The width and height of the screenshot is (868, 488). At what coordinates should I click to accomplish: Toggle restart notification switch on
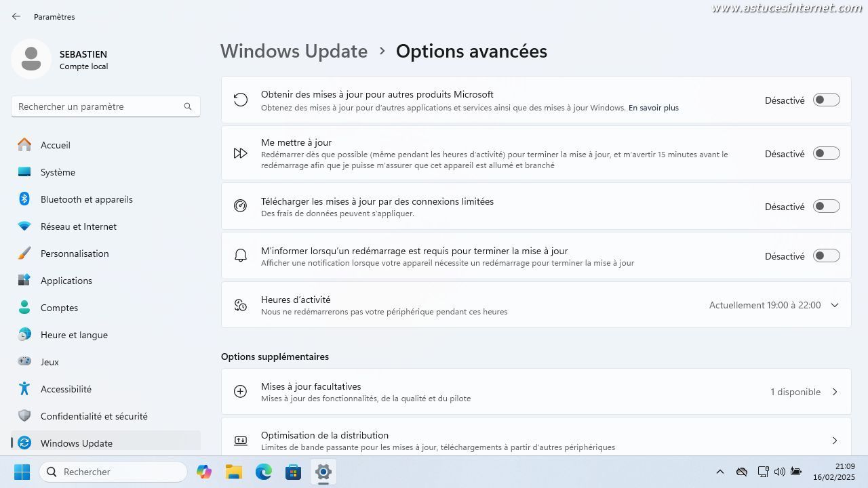click(x=826, y=256)
